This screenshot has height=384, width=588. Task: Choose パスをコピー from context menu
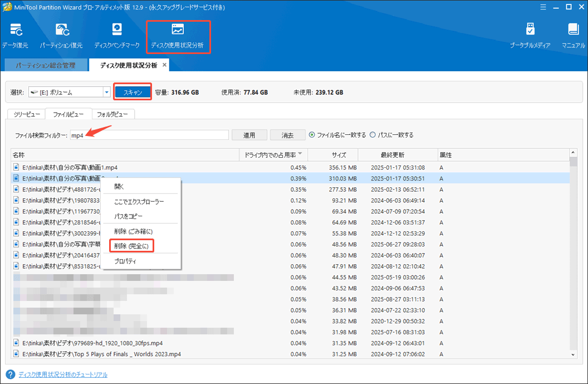coord(141,216)
